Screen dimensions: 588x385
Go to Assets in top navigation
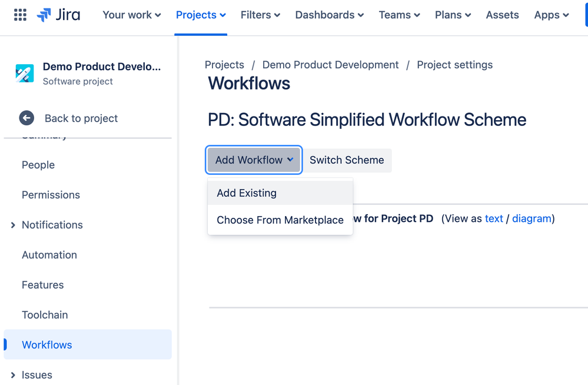[502, 15]
